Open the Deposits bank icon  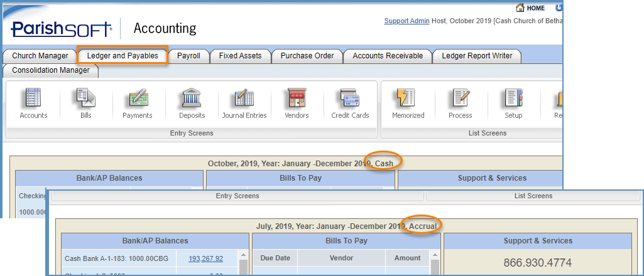192,98
